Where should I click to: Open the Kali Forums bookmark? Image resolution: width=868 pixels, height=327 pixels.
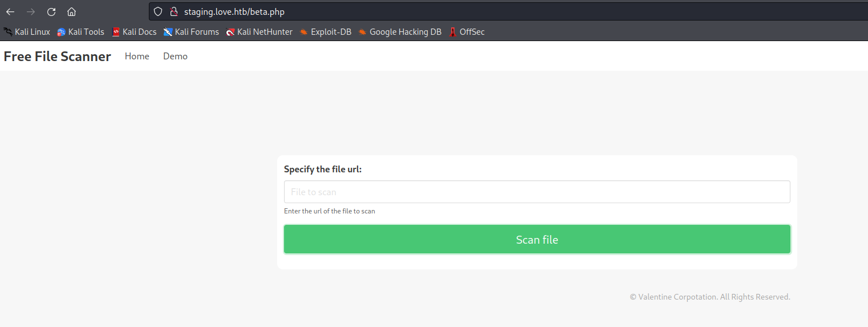[191, 32]
